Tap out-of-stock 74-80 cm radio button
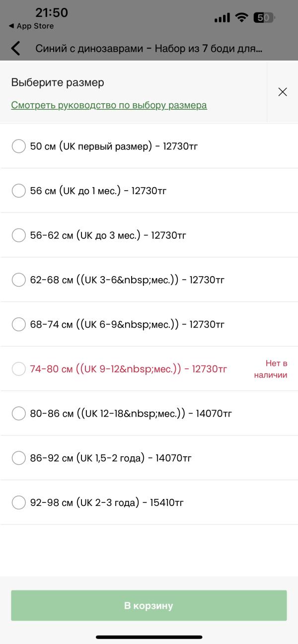 pos(18,369)
